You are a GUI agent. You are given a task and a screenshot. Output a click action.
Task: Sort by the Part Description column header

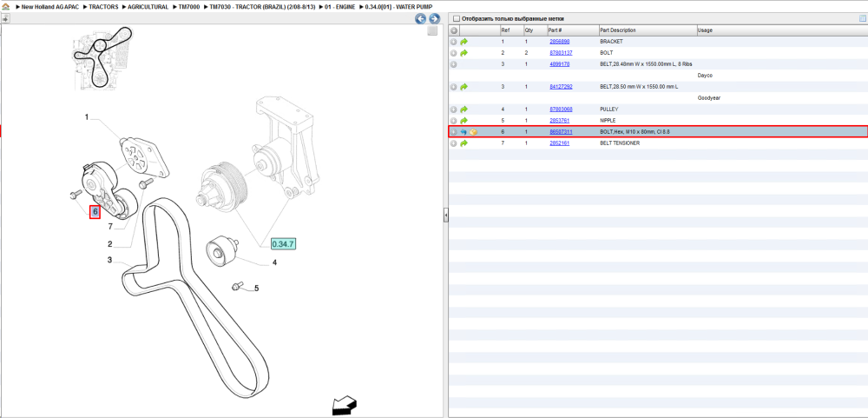point(648,30)
